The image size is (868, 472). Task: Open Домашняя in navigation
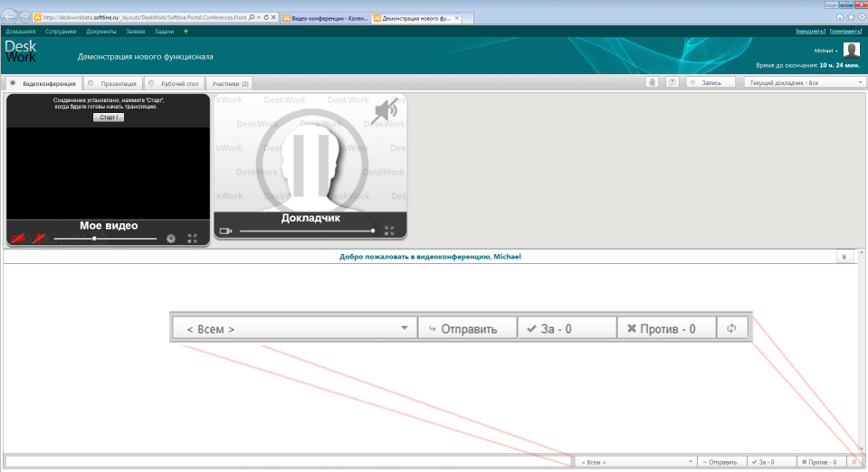pos(21,32)
